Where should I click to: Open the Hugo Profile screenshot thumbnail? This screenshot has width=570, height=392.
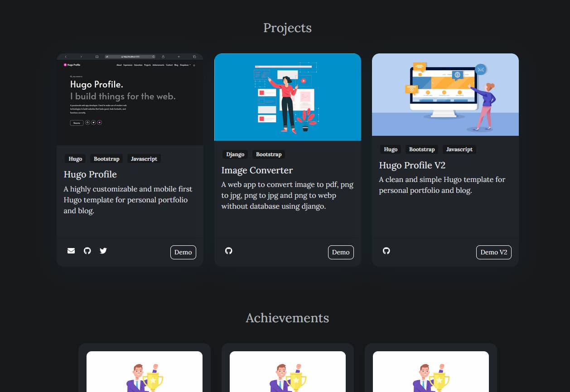[130, 99]
